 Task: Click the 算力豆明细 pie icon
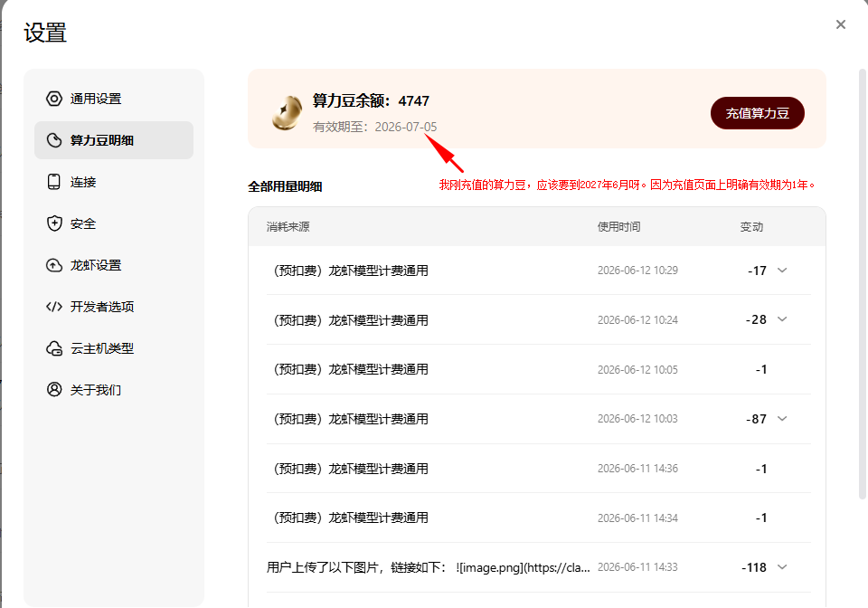click(54, 140)
